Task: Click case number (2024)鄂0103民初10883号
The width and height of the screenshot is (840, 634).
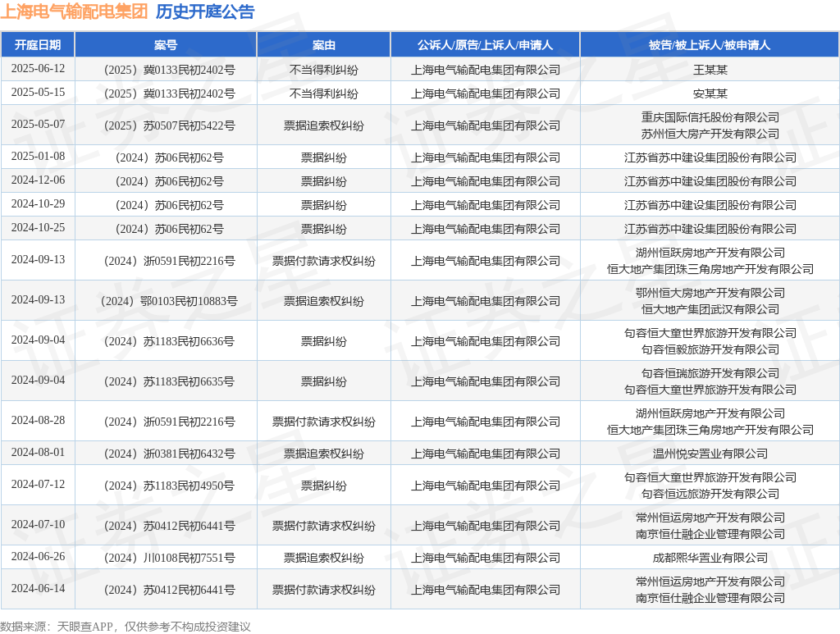Action: (169, 301)
